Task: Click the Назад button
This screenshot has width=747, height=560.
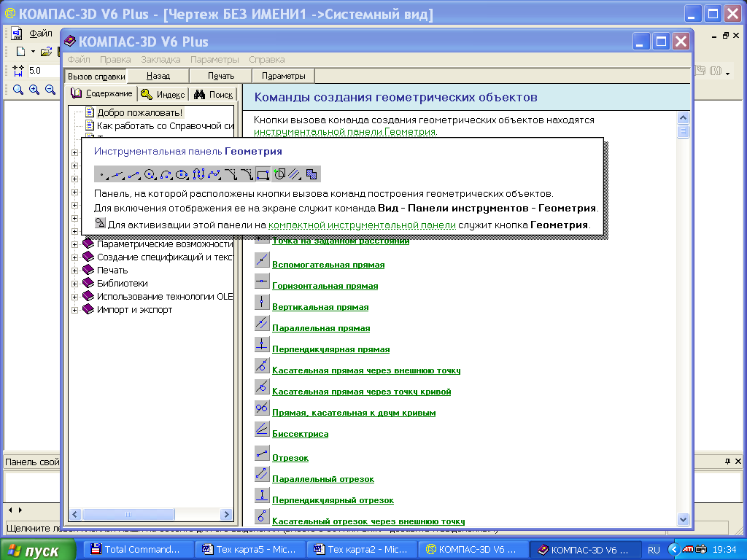Action: tap(158, 76)
